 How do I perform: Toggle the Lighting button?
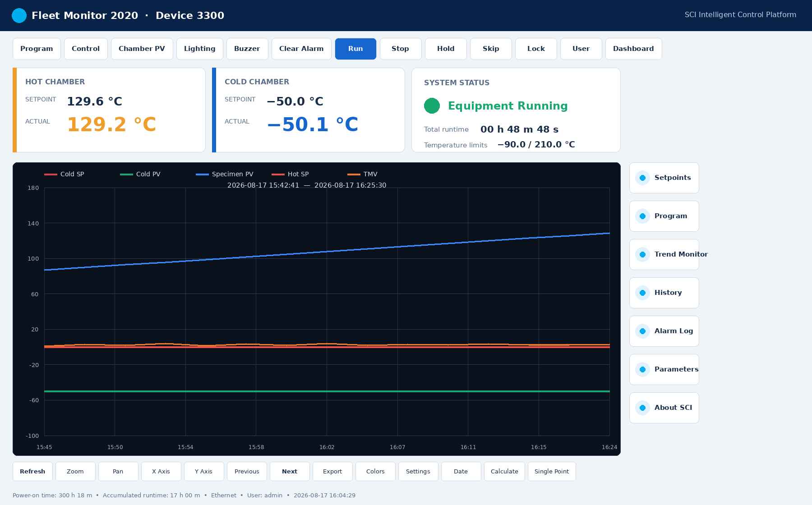click(x=199, y=49)
